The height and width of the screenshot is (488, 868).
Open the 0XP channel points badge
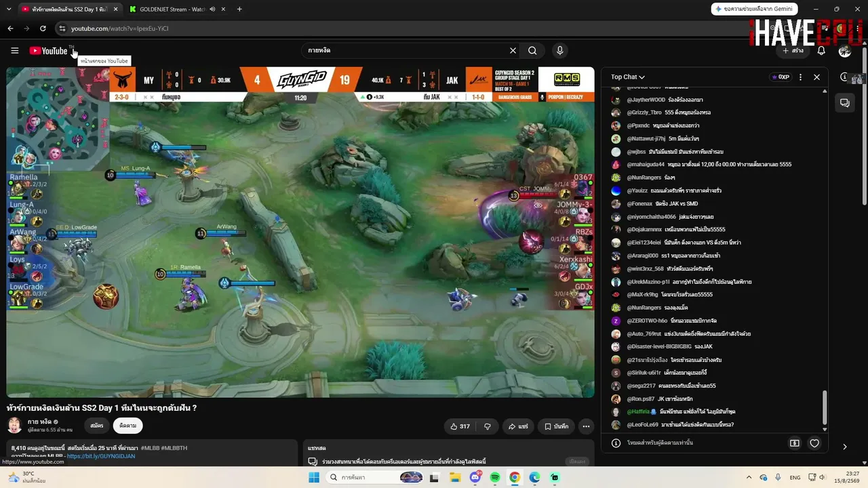(x=781, y=77)
